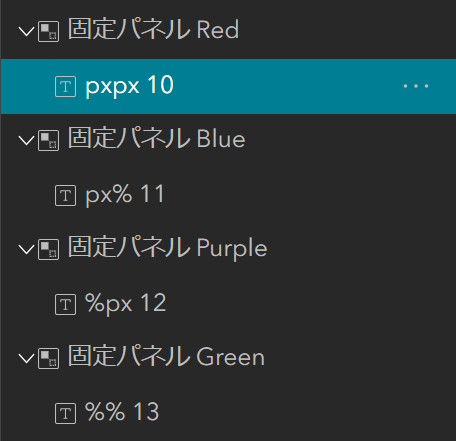Click the text icon beside pxpx 10

point(65,86)
